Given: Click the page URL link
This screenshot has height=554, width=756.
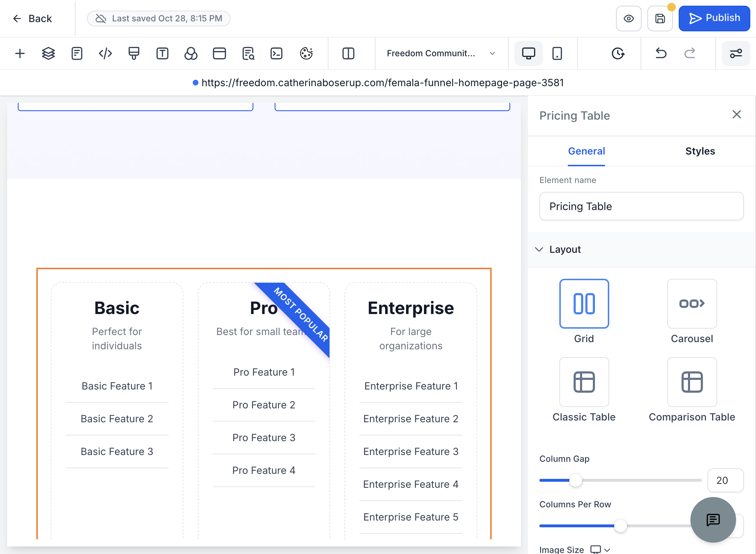Looking at the screenshot, I should 383,83.
